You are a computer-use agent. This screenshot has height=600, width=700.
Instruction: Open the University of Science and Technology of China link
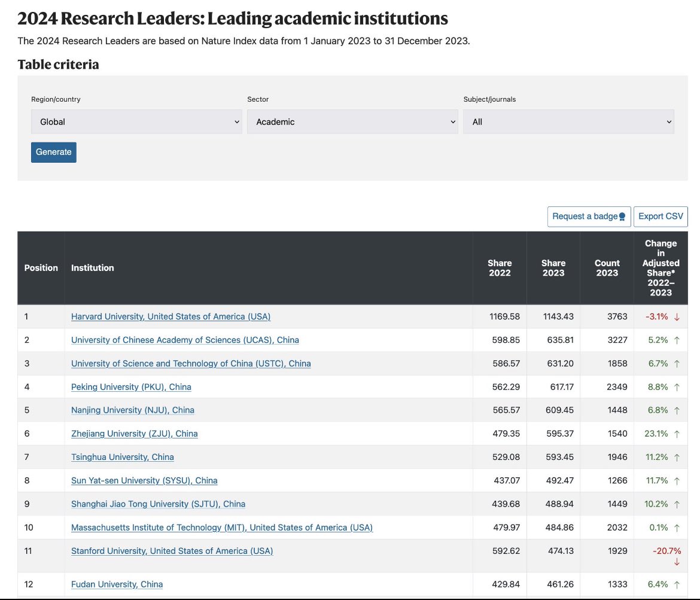(x=191, y=363)
